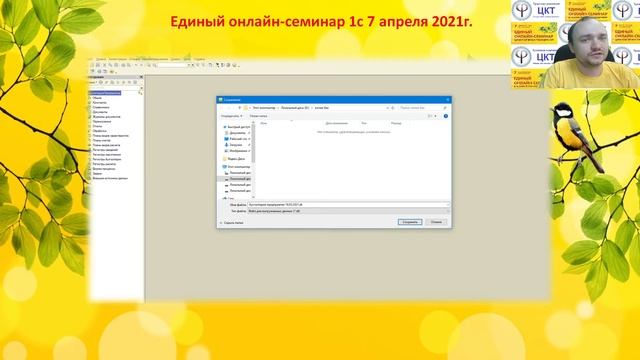The height and width of the screenshot is (360, 640).
Task: Select Справочники in the configuration tree
Action: pos(101,107)
